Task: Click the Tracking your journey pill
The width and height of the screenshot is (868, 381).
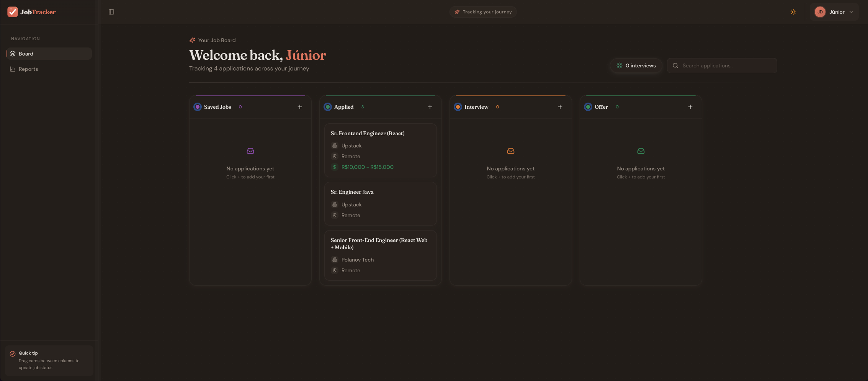Action: [x=483, y=12]
